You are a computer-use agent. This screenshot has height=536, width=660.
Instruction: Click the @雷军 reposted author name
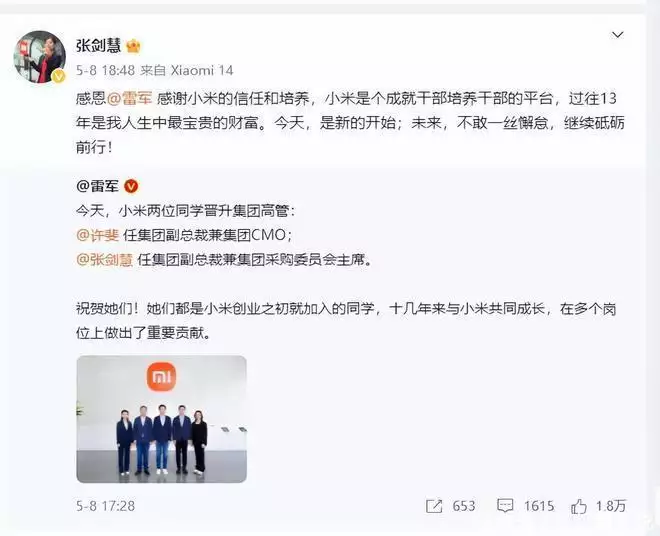pos(98,186)
